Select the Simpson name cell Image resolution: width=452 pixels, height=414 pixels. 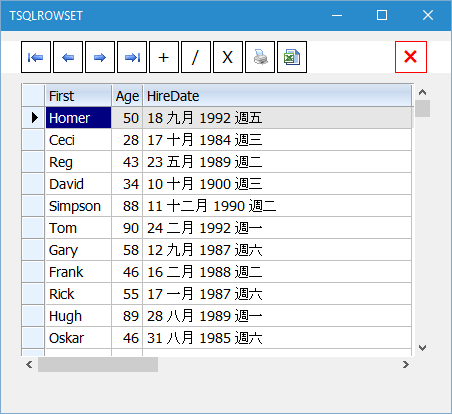point(78,206)
